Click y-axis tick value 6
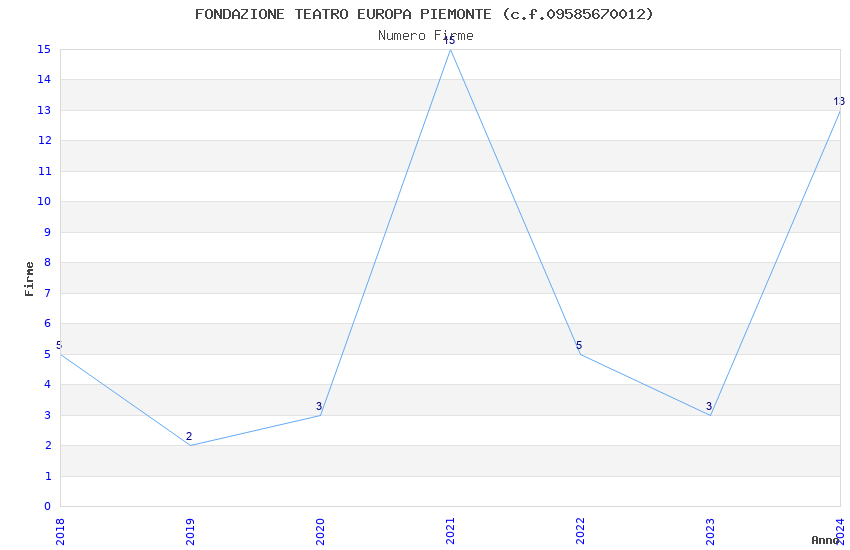850x550 pixels. (x=48, y=323)
